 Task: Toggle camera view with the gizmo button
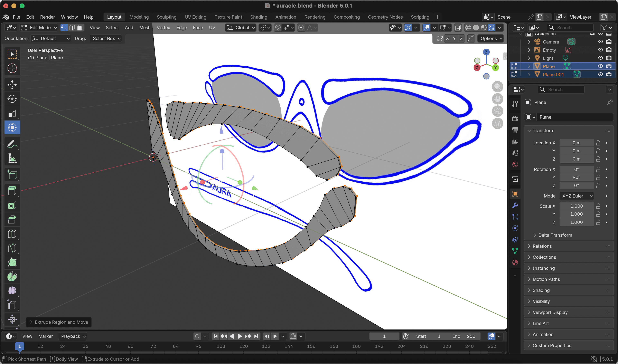497,111
